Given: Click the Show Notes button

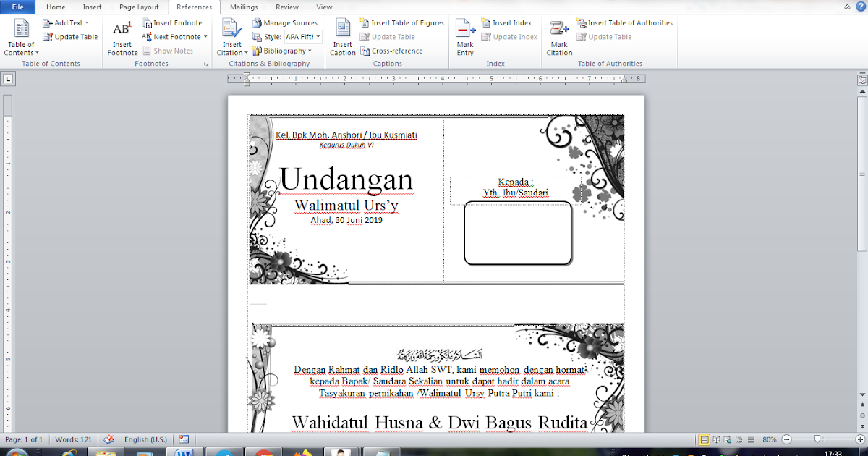Looking at the screenshot, I should coord(169,51).
